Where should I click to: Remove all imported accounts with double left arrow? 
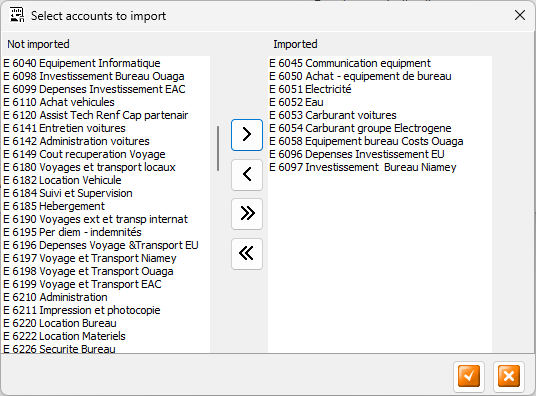coord(247,254)
